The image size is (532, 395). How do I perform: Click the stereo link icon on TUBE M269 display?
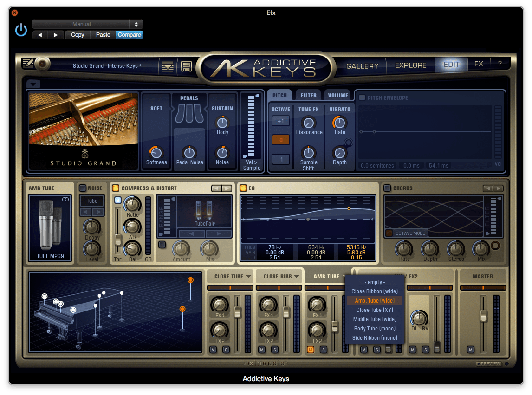coord(65,200)
